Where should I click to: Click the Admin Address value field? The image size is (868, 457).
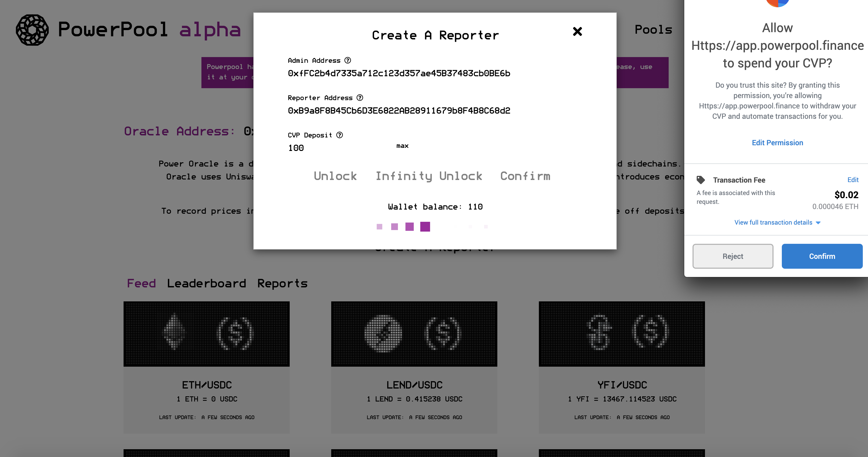(399, 73)
